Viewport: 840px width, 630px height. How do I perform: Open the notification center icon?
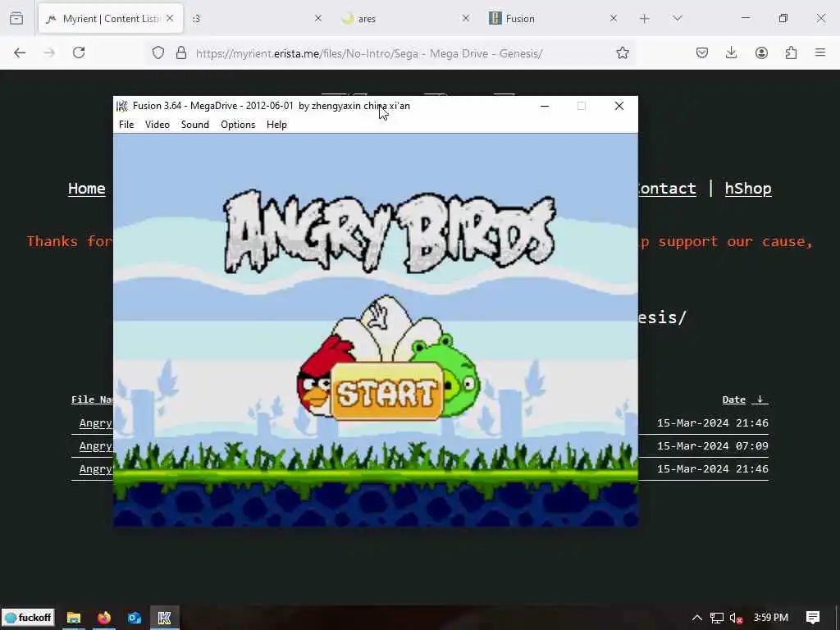click(813, 618)
